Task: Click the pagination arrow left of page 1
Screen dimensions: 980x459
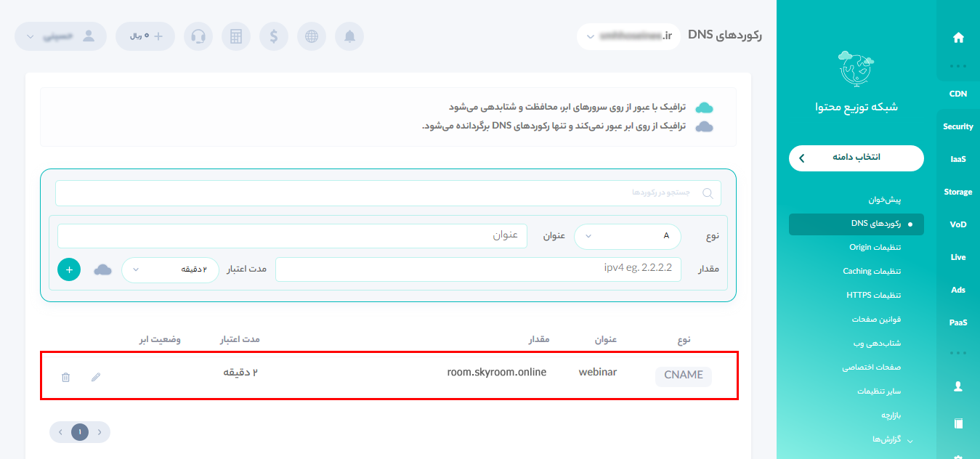Action: tap(61, 432)
